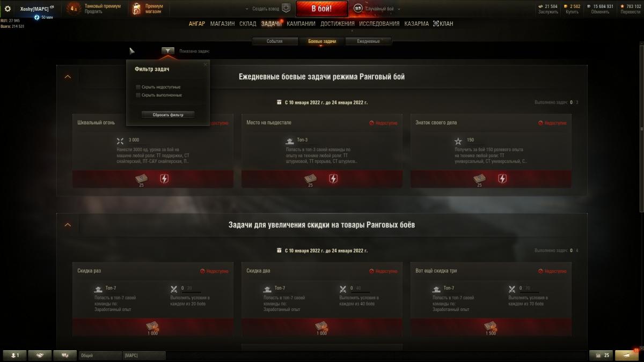644x362 pixels.
Task: Switch to the Ежедневные tab
Action: [369, 41]
